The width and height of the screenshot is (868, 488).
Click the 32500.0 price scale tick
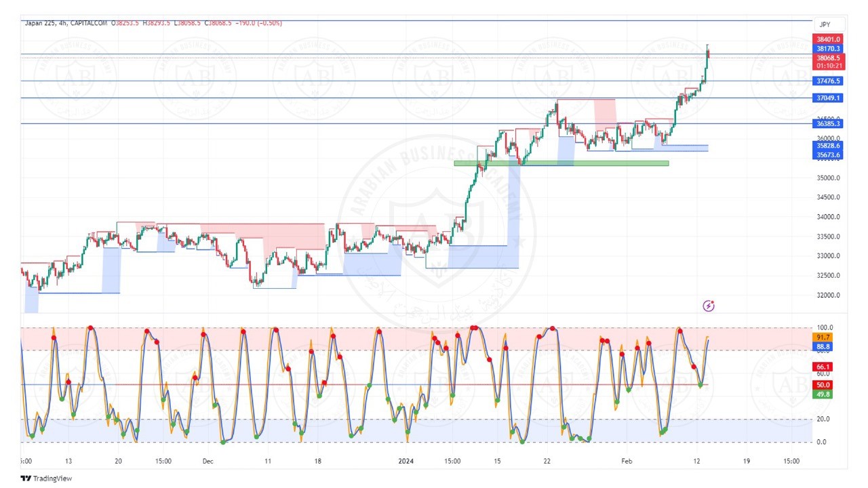click(x=828, y=276)
